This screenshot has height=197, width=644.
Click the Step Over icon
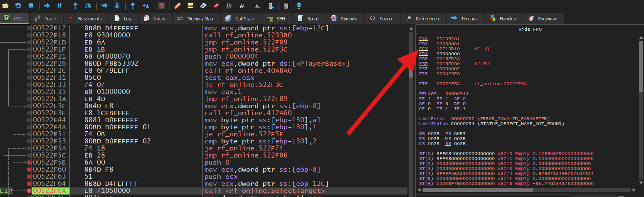[x=88, y=6]
